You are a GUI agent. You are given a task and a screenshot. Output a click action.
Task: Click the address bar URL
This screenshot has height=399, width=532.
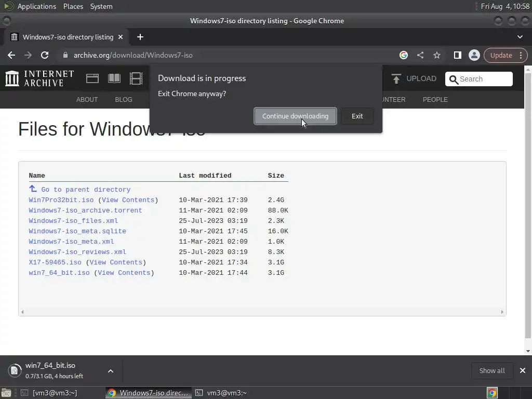click(133, 55)
